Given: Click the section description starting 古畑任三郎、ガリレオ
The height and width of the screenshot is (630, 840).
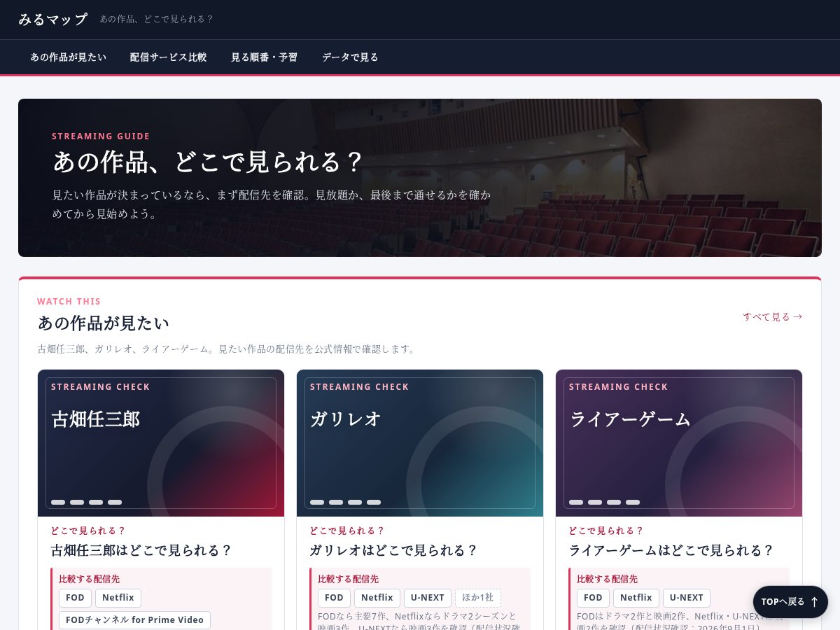Looking at the screenshot, I should click(227, 349).
